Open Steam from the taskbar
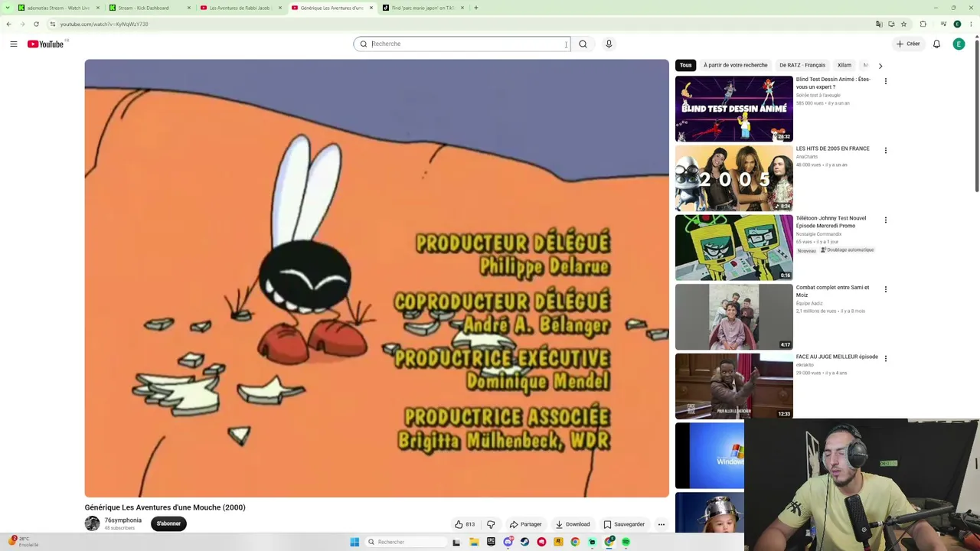 coord(524,542)
